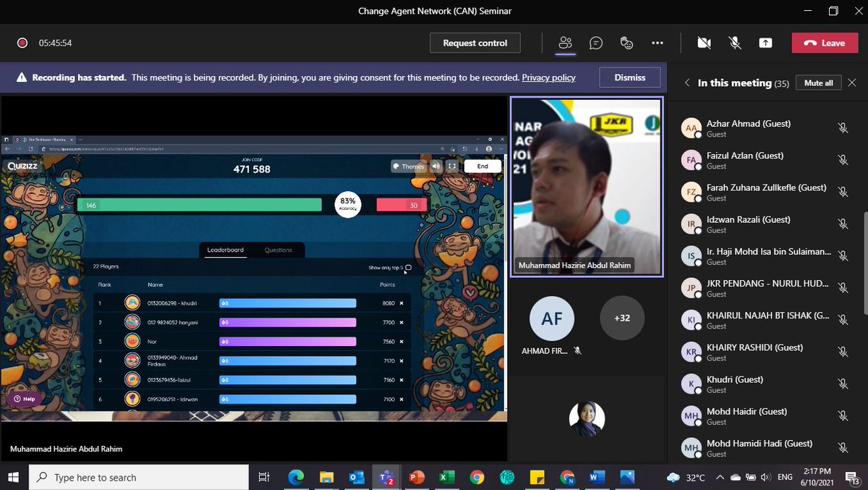The height and width of the screenshot is (490, 868).
Task: Click the 83% Accuracy circle
Action: 348,205
